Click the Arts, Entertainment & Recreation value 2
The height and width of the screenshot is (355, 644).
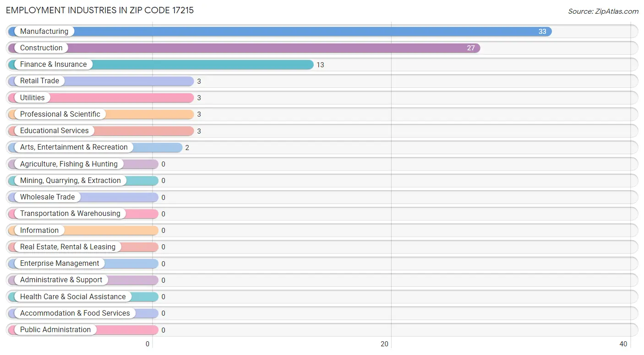pos(187,148)
